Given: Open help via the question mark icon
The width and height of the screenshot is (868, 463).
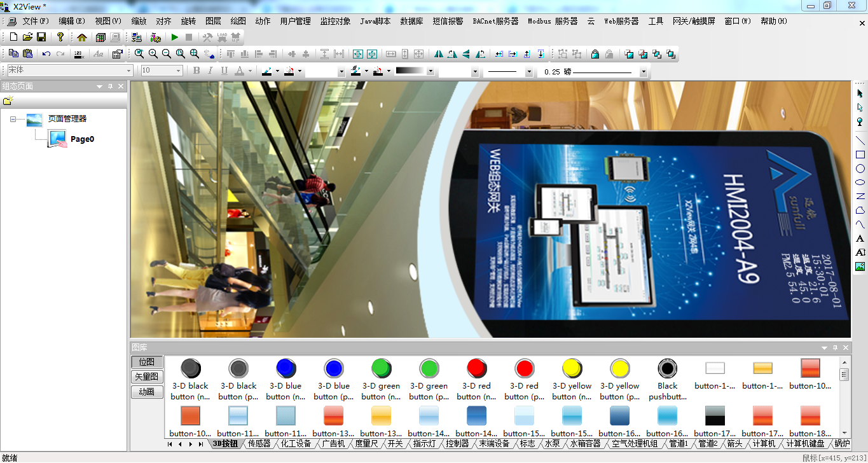Looking at the screenshot, I should tap(60, 38).
